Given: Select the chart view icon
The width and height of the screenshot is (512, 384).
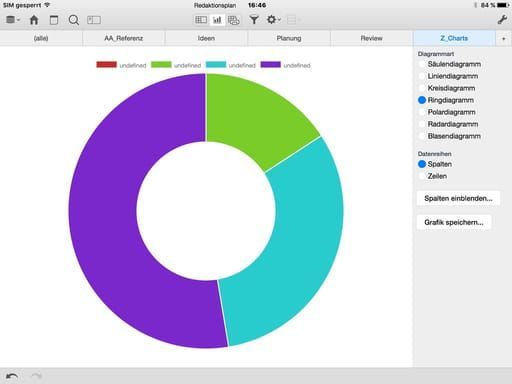Looking at the screenshot, I should click(217, 20).
